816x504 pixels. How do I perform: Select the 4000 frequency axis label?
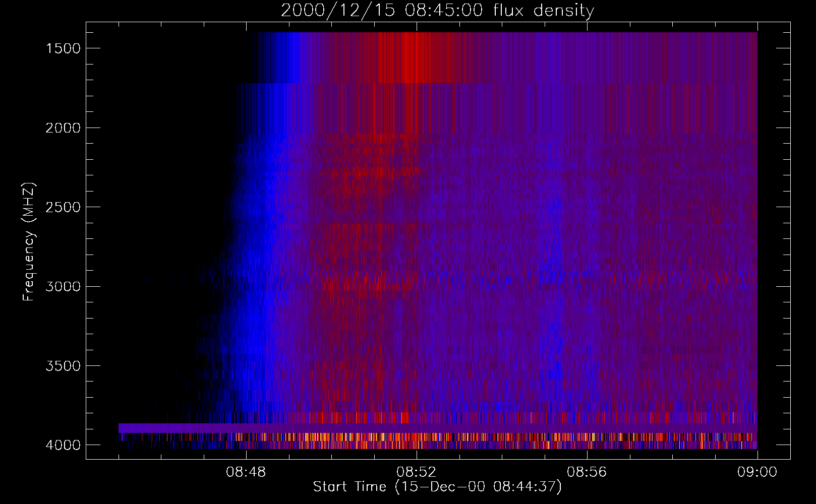(x=63, y=445)
